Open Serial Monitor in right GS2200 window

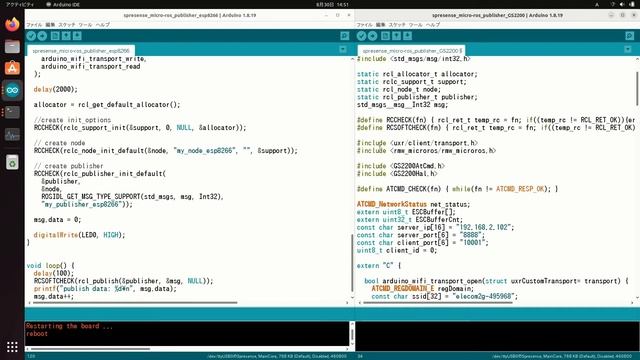[x=630, y=36]
